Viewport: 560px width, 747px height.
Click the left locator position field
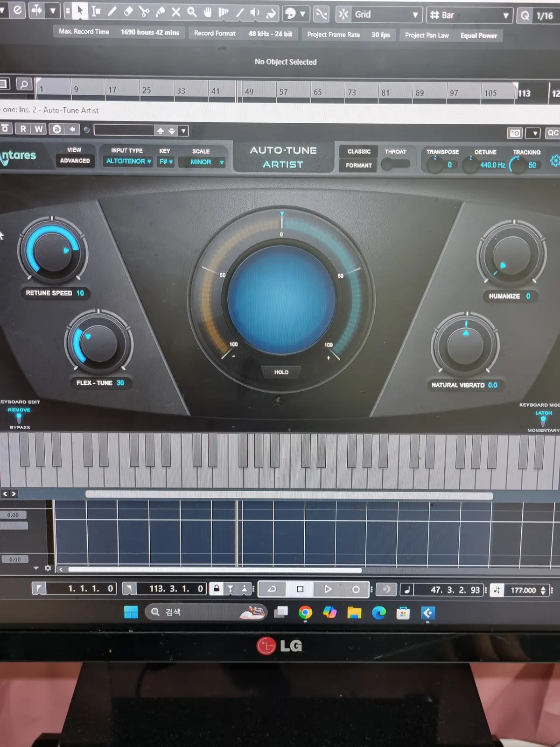(81, 588)
